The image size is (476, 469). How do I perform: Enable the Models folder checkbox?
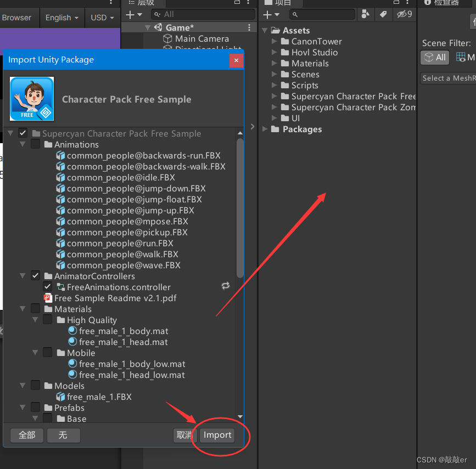pos(35,385)
